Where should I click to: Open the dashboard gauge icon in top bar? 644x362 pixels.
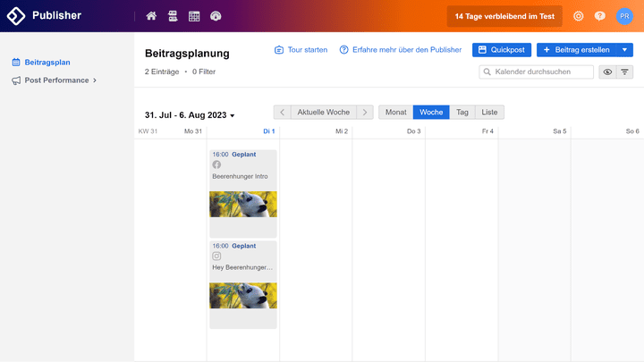click(x=216, y=16)
